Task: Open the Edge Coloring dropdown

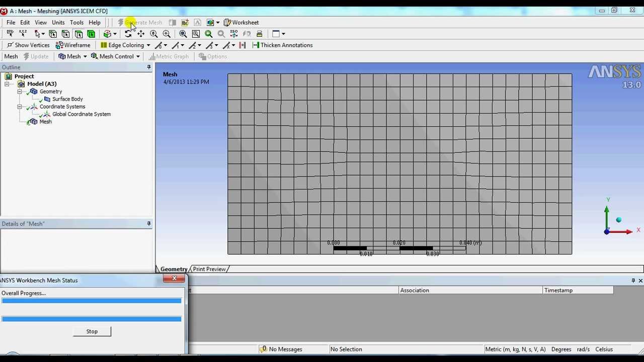Action: 125,45
